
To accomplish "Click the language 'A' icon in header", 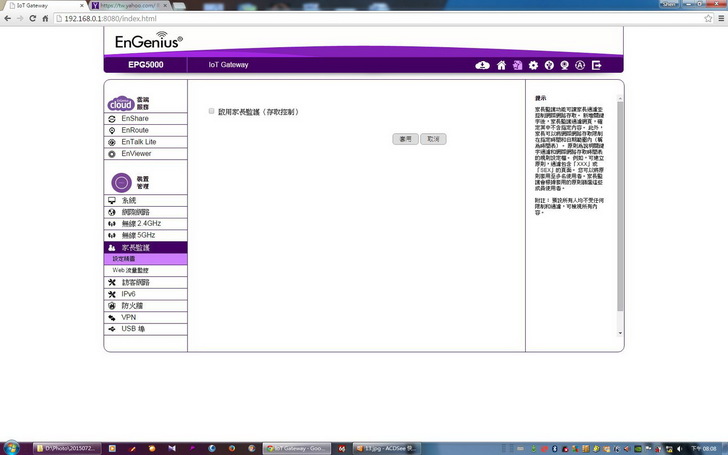I will click(x=580, y=65).
